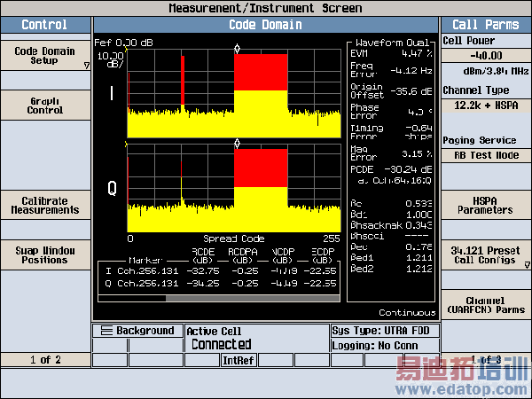Viewport: 532px width, 399px height.
Task: Choose Swap Window Positions
Action: pos(45,255)
